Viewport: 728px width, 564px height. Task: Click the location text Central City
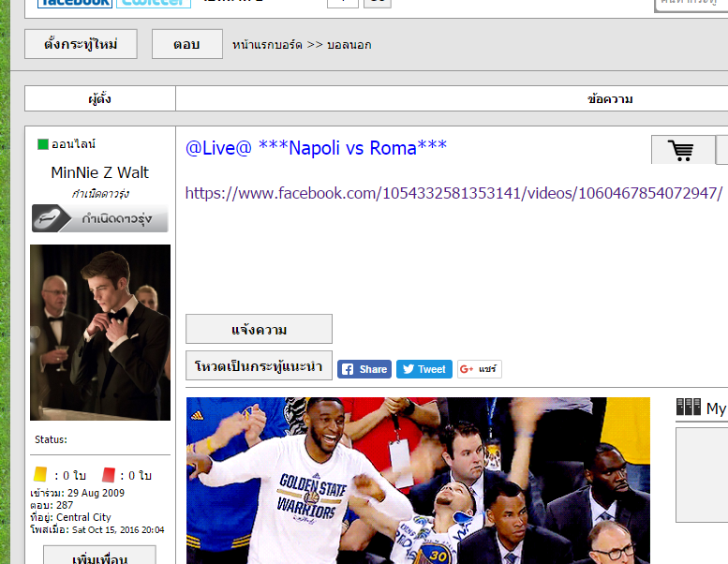click(x=83, y=517)
